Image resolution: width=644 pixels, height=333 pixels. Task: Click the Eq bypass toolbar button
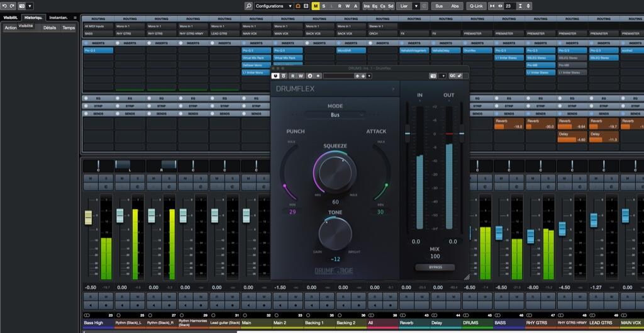(375, 6)
